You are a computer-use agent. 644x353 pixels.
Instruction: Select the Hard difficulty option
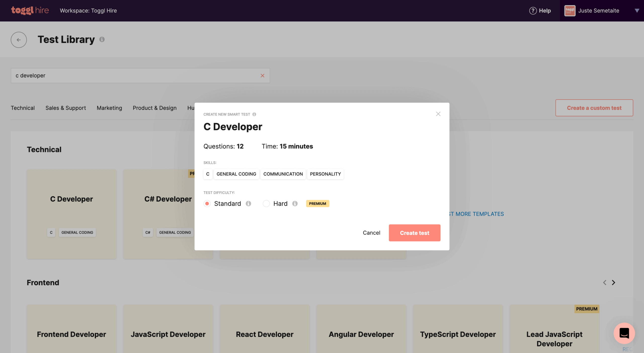pos(266,203)
